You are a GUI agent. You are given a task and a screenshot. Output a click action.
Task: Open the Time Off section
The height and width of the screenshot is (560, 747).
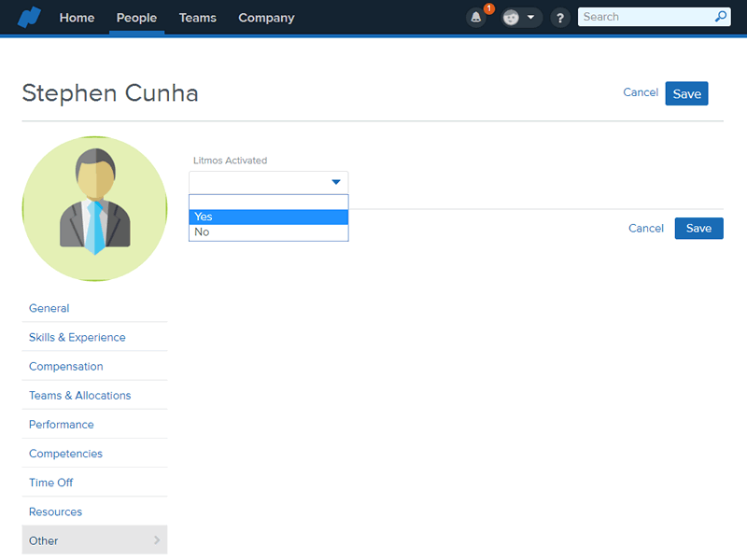(x=50, y=483)
